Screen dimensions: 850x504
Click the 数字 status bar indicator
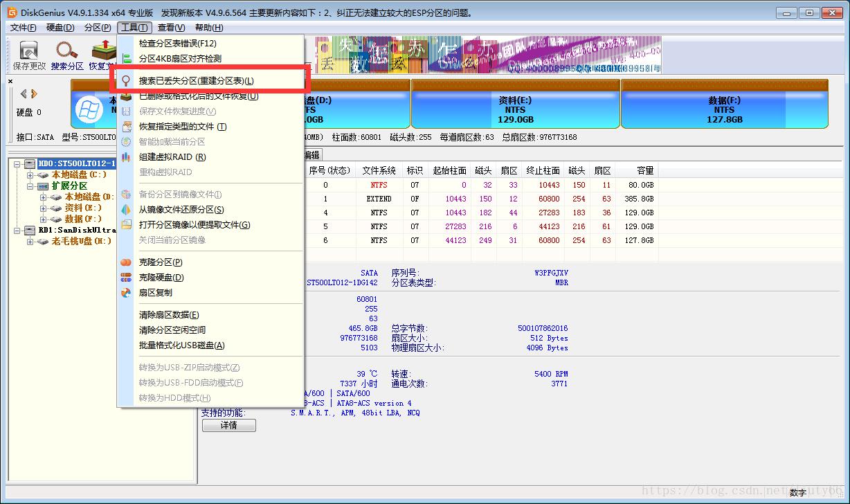(797, 493)
